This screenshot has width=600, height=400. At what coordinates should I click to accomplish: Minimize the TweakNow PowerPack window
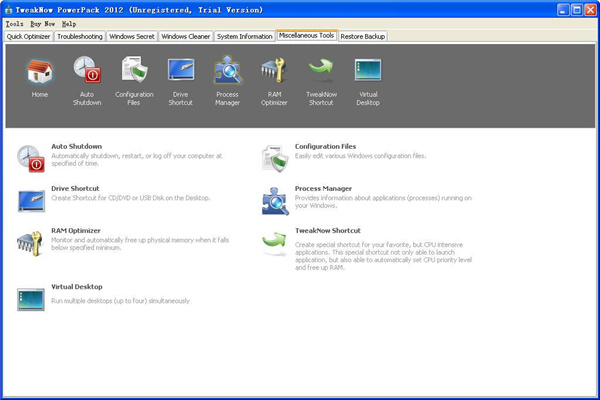click(x=563, y=10)
